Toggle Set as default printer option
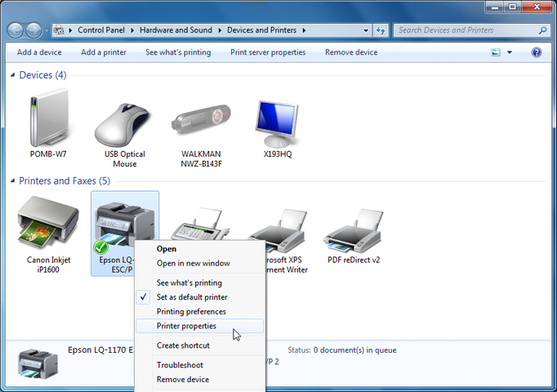The image size is (557, 392). 192,297
